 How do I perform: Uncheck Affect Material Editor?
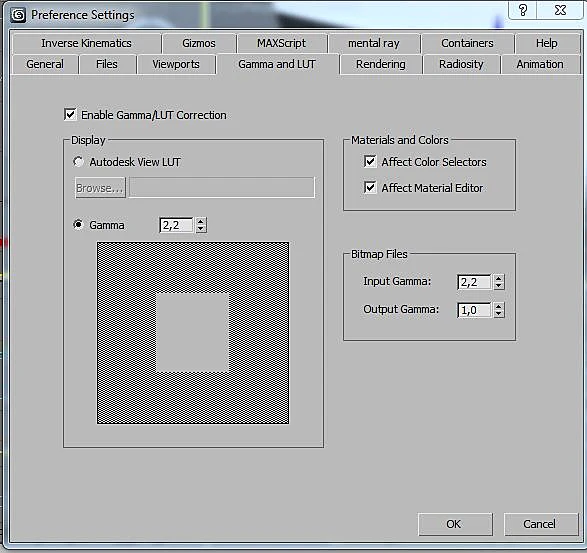click(x=370, y=187)
